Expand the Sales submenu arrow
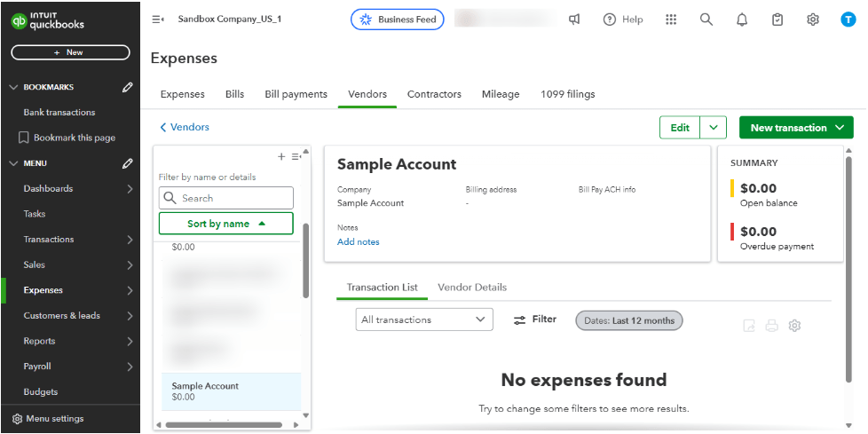Screen dimensions: 868x434 pos(130,265)
